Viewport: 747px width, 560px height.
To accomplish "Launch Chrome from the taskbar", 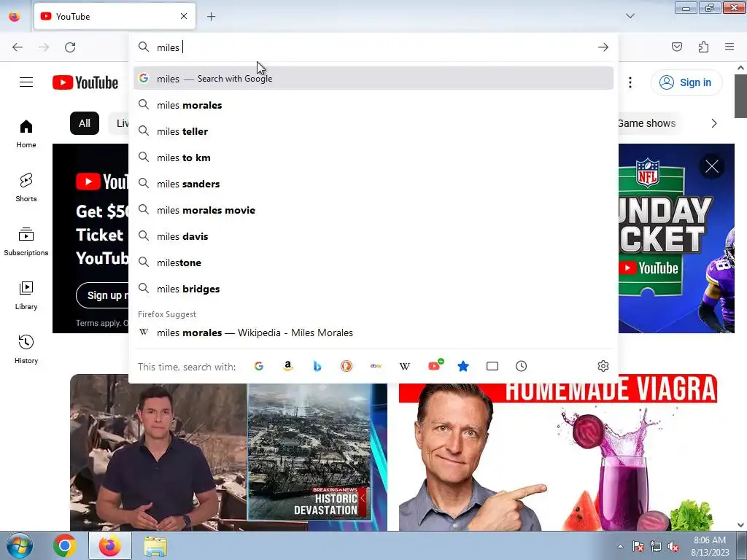I will (x=65, y=545).
